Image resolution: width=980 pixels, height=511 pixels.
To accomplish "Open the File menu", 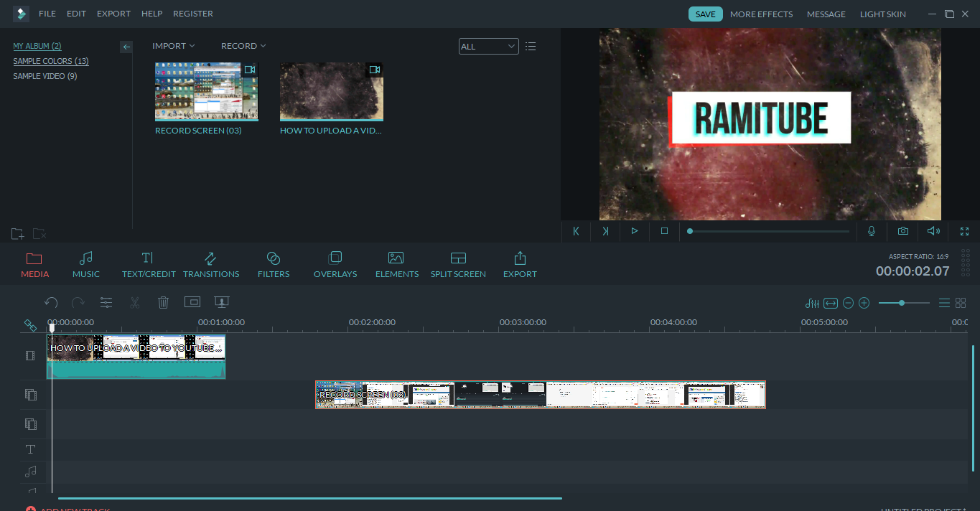I will 47,14.
